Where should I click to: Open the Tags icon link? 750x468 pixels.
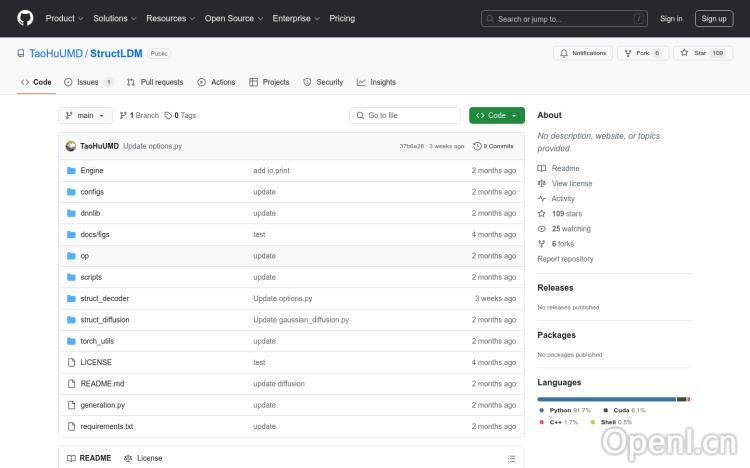(169, 116)
